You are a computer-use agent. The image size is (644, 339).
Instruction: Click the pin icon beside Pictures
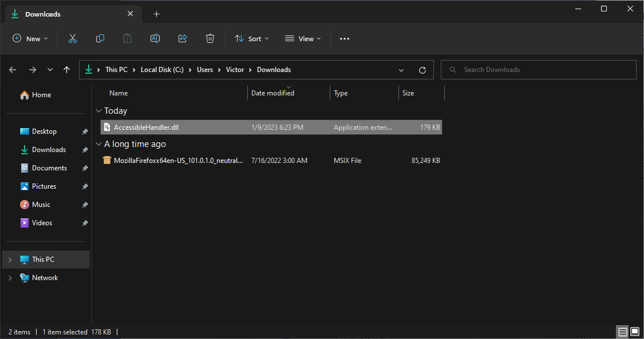click(85, 186)
